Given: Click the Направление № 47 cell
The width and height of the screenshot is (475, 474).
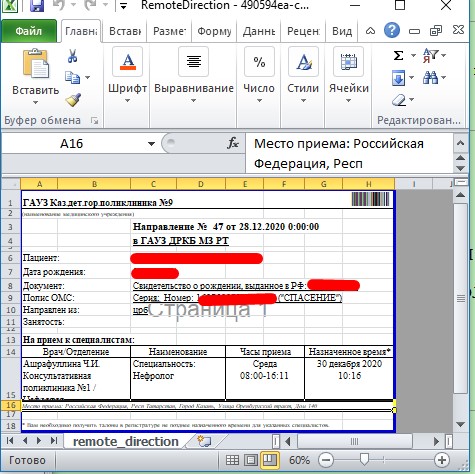Looking at the screenshot, I should 226,227.
